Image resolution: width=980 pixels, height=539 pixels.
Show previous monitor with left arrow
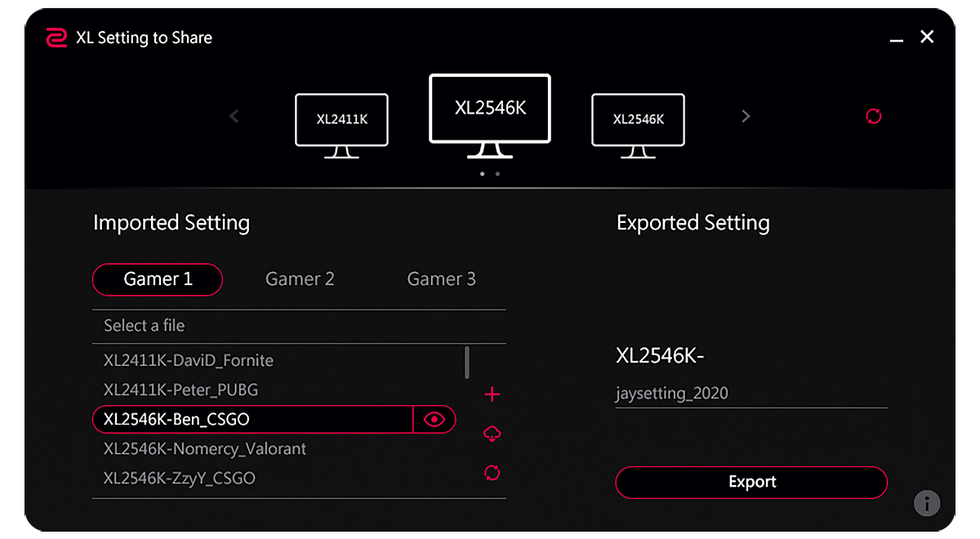[234, 116]
